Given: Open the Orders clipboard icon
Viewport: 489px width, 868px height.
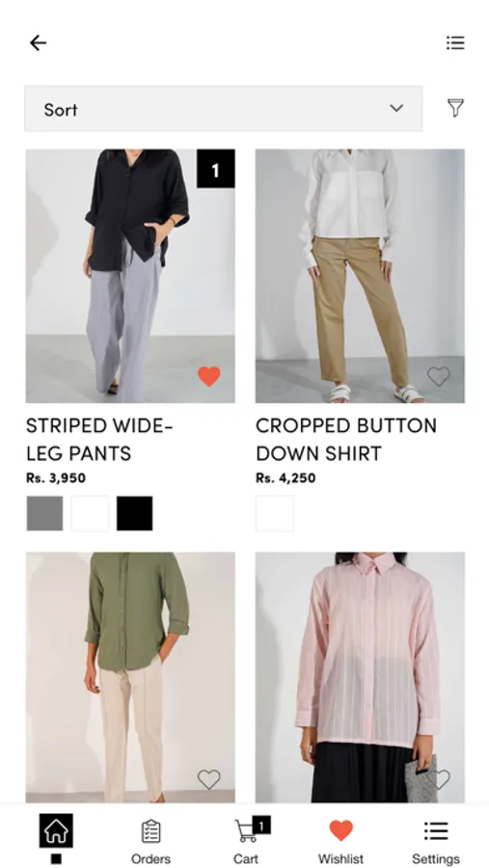Looking at the screenshot, I should (150, 831).
